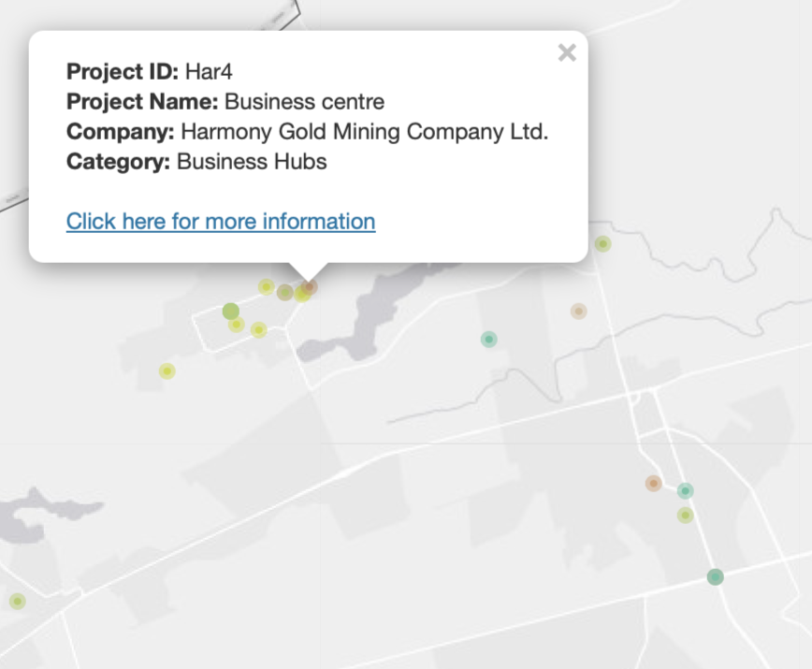Select the teal marker isolated in the map center
The height and width of the screenshot is (669, 812).
[x=489, y=339]
